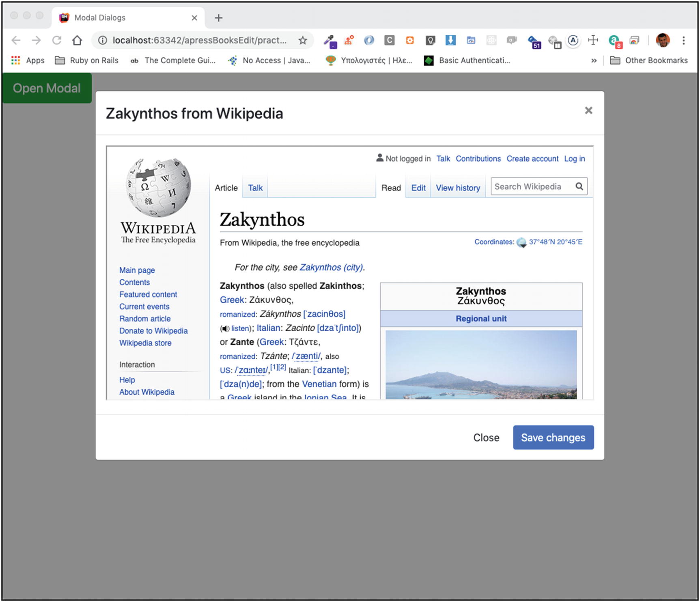This screenshot has height=602, width=700.
Task: Follow the Zakynthos (city) link
Action: click(331, 268)
